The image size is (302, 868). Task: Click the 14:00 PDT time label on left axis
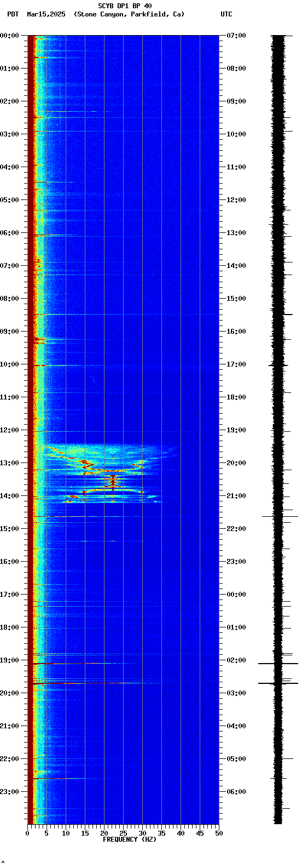click(x=10, y=496)
